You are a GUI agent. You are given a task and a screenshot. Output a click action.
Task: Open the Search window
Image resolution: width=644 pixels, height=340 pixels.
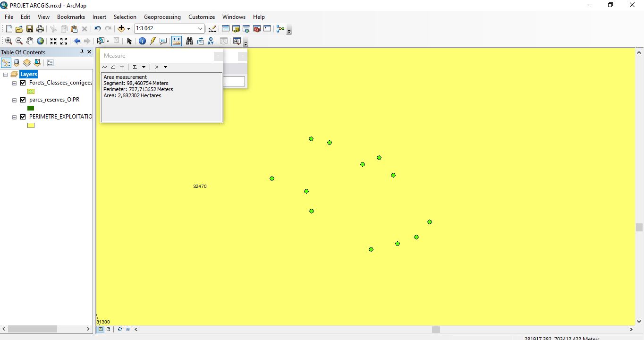246,29
